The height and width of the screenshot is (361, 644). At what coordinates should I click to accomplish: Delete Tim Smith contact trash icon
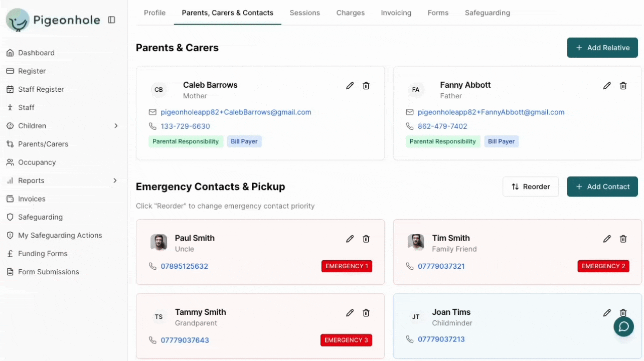point(623,239)
